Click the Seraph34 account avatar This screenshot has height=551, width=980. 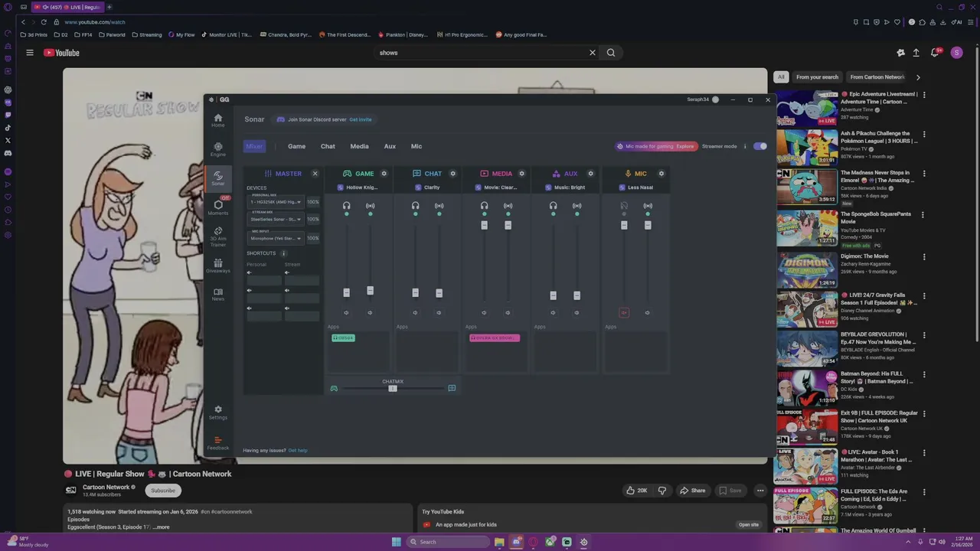coord(715,99)
